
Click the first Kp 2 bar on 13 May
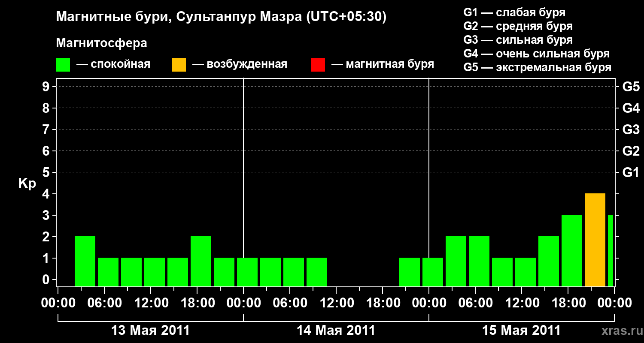pyautogui.click(x=85, y=262)
